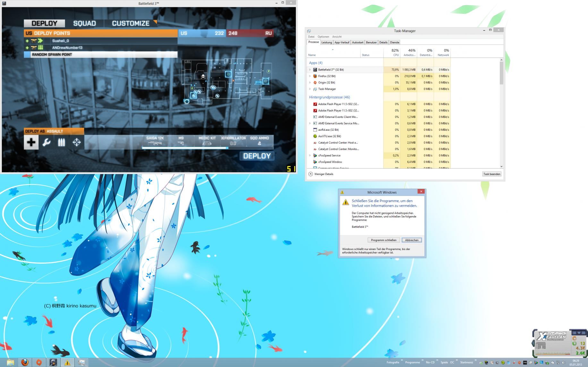Select the Engineer wrench class icon
This screenshot has height=367, width=588.
(x=47, y=142)
